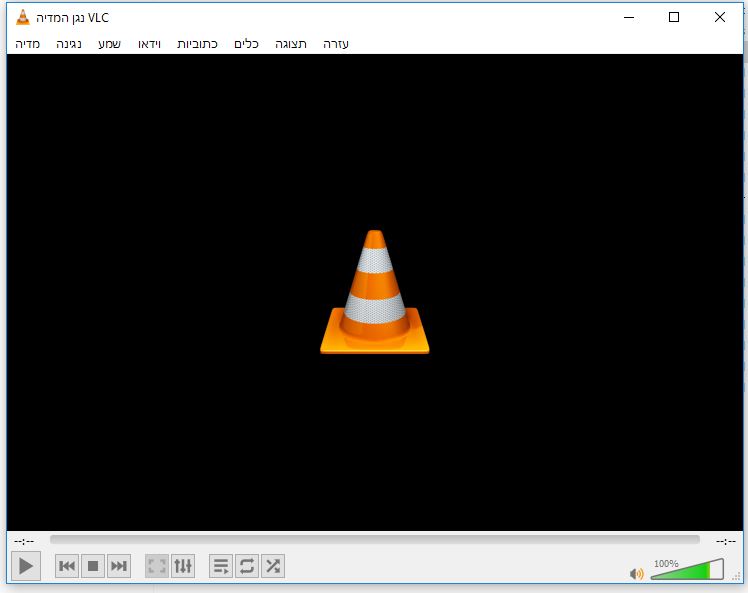This screenshot has height=593, width=748.
Task: Open extended settings and effects
Action: [x=183, y=566]
